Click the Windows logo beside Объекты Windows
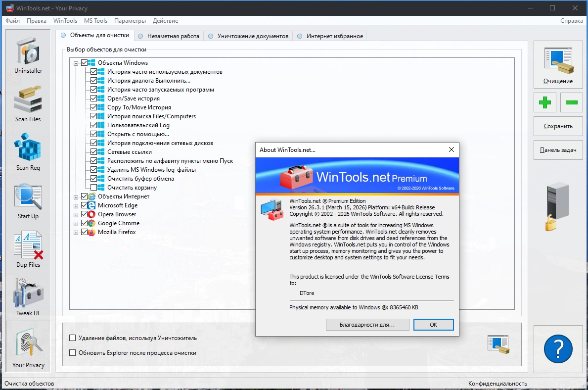 coord(91,63)
